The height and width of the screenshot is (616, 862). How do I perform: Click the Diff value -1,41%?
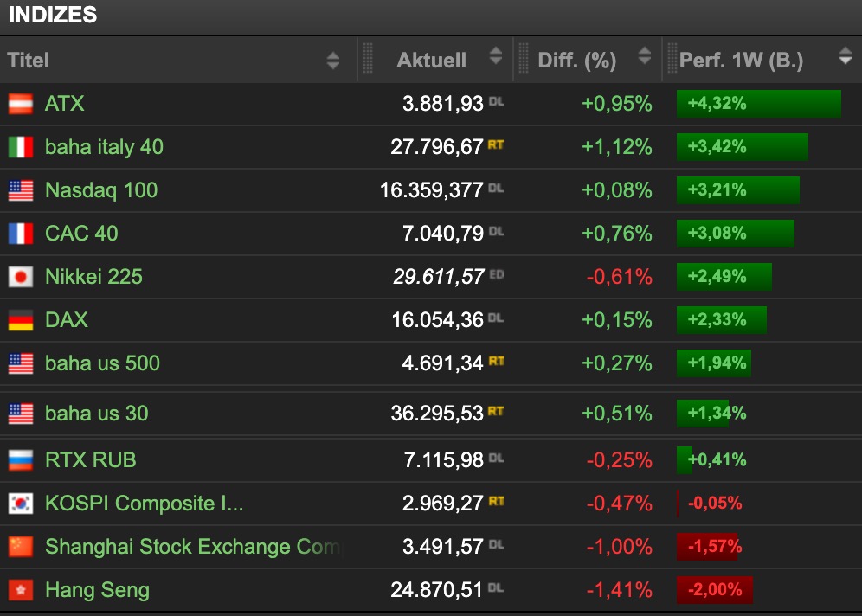point(619,590)
